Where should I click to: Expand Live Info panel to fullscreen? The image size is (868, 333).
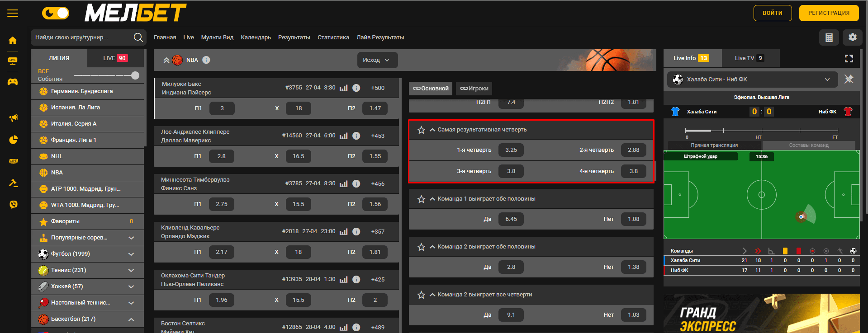[849, 58]
